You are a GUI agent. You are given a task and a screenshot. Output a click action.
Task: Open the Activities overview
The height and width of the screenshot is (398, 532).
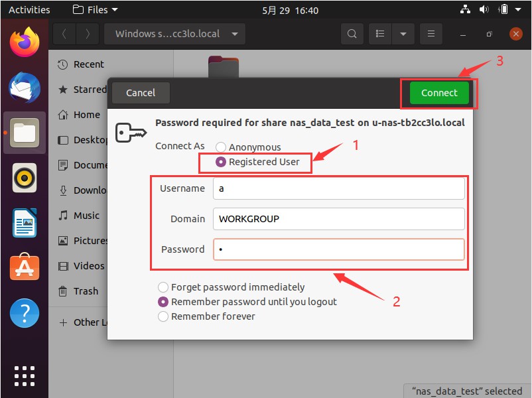[x=29, y=10]
